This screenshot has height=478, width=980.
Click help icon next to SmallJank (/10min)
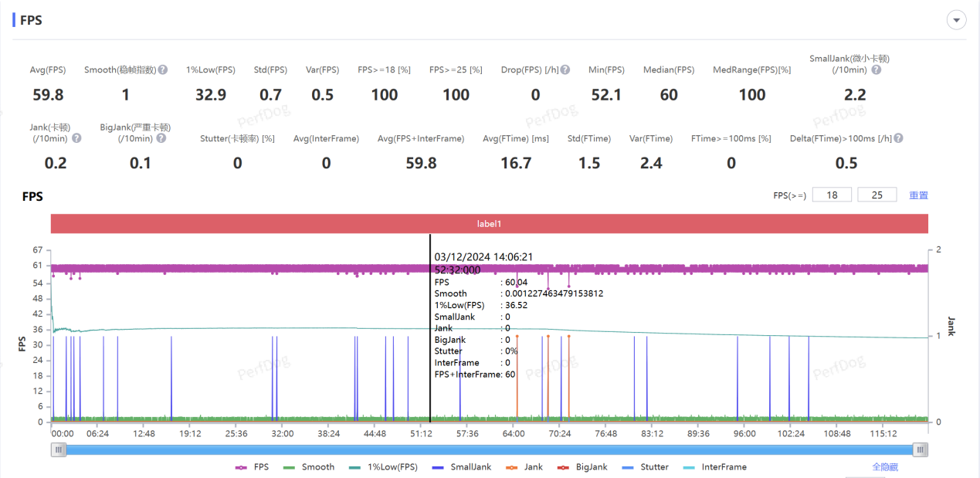[x=876, y=70]
